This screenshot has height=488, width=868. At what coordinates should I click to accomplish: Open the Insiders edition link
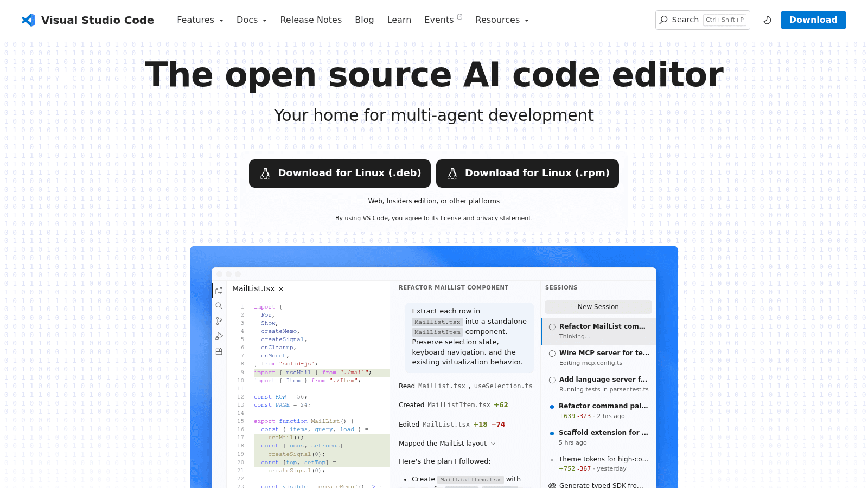pos(411,201)
